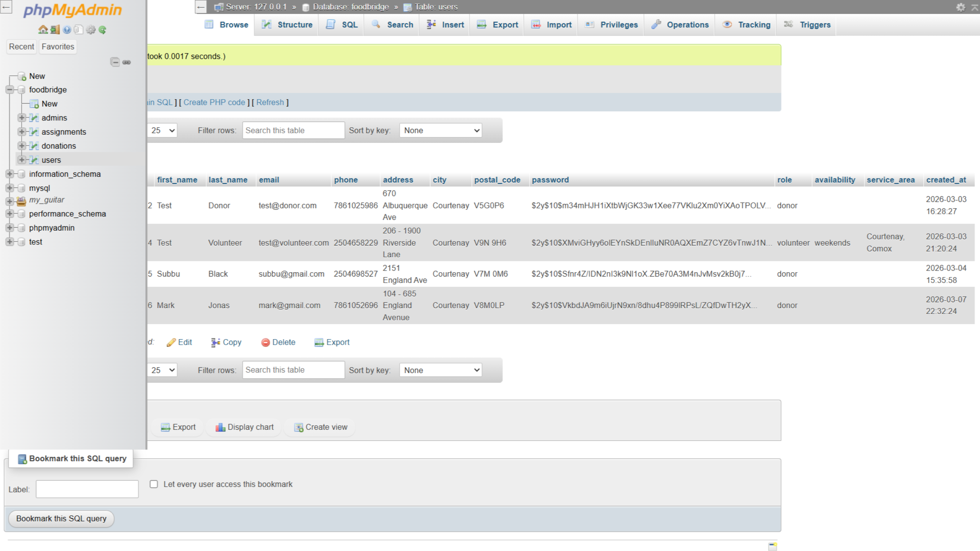This screenshot has width=980, height=551.
Task: Click the console icon at bottom right
Action: coord(772,547)
